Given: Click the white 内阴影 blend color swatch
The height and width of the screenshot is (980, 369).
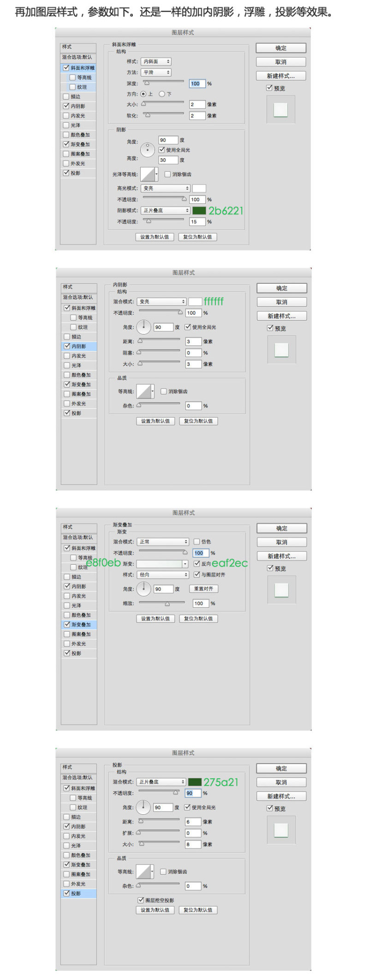Looking at the screenshot, I should (x=196, y=301).
